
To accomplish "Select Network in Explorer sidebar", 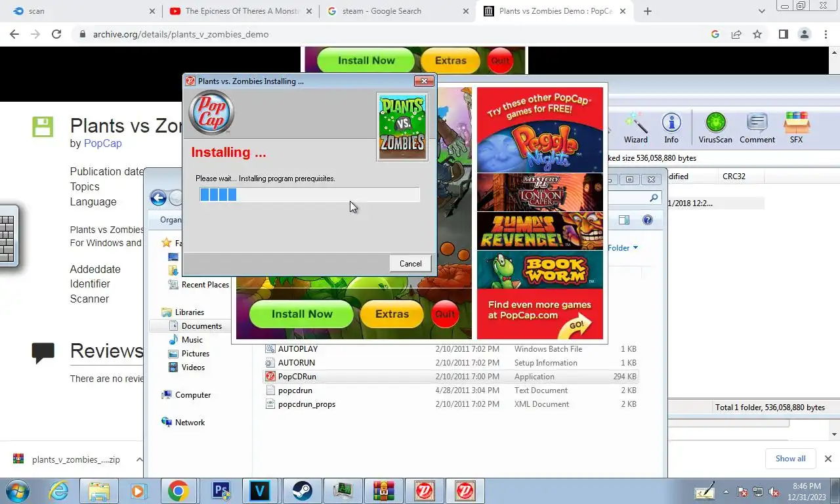I will point(190,422).
